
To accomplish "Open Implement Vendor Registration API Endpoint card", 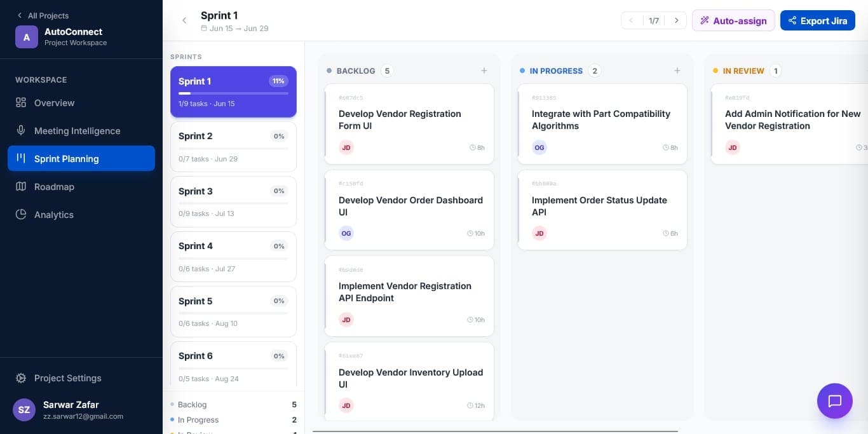I will pos(409,295).
